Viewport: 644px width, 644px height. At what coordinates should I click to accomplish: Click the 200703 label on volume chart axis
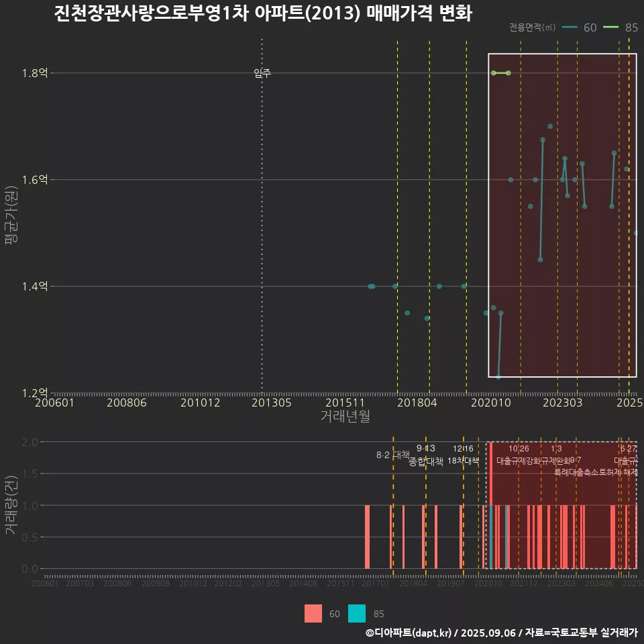(x=80, y=583)
